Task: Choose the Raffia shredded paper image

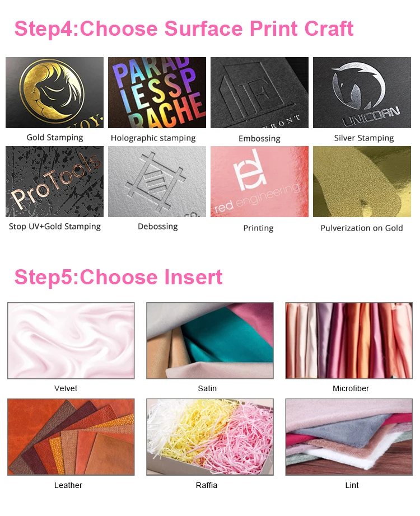Action: pyautogui.click(x=210, y=437)
